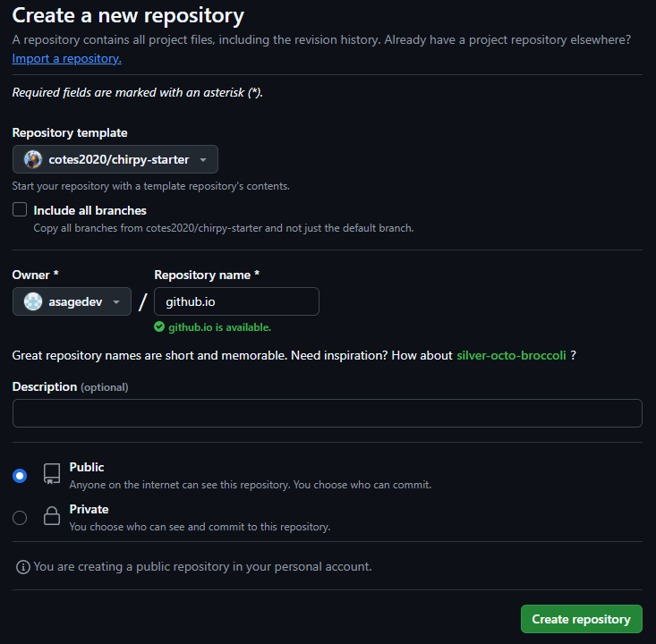
Task: Click the Include all branches label
Action: point(90,210)
